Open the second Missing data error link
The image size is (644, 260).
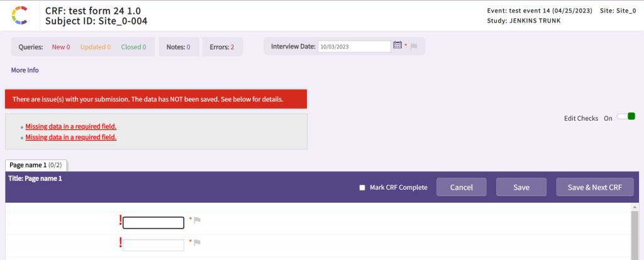click(71, 137)
